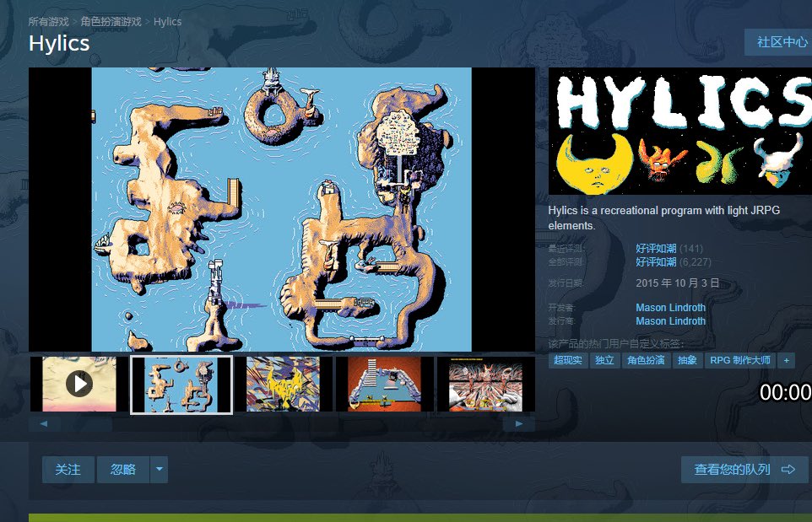The width and height of the screenshot is (812, 522).
Task: Click the thumbnail strip scrollbar handle
Action: [x=87, y=423]
